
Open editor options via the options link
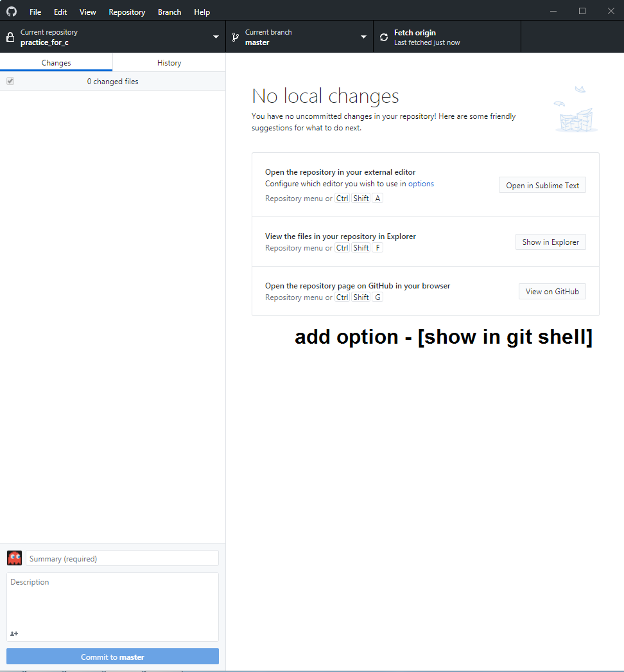pos(421,183)
